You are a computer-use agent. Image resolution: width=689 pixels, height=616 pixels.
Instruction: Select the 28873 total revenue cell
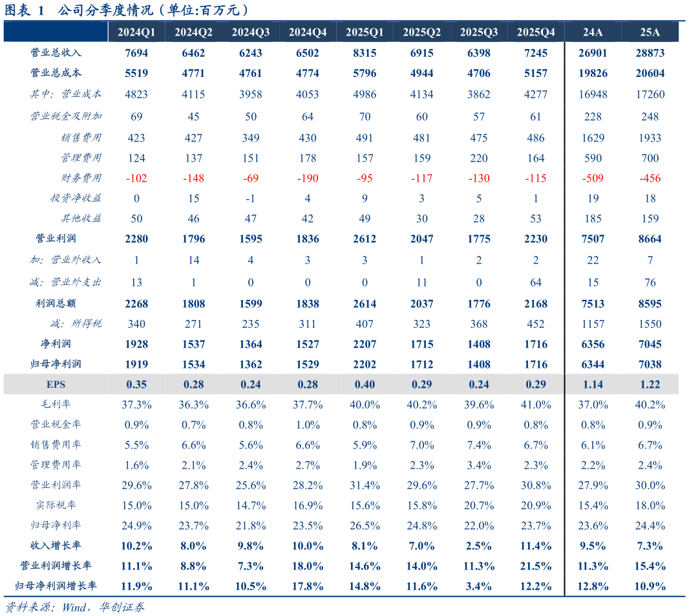[x=650, y=53]
